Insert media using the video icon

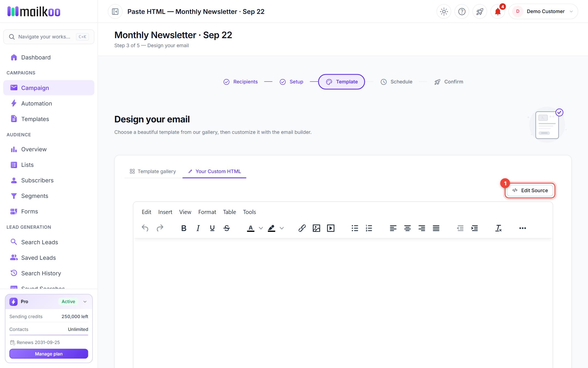[331, 228]
